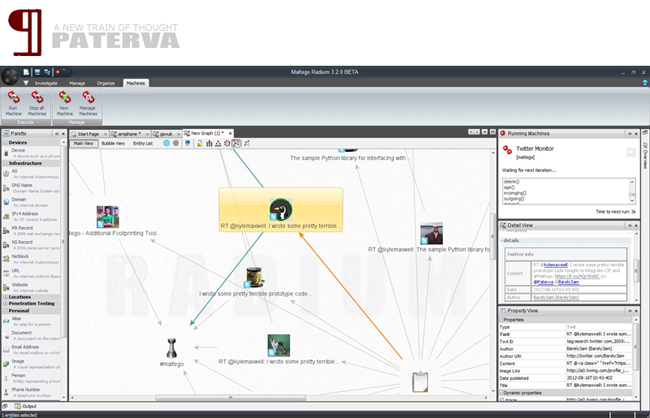Screen dimensions: 650x418
Task: Minimize the Palette panel with its arrows
Action: pyautogui.click(x=57, y=134)
